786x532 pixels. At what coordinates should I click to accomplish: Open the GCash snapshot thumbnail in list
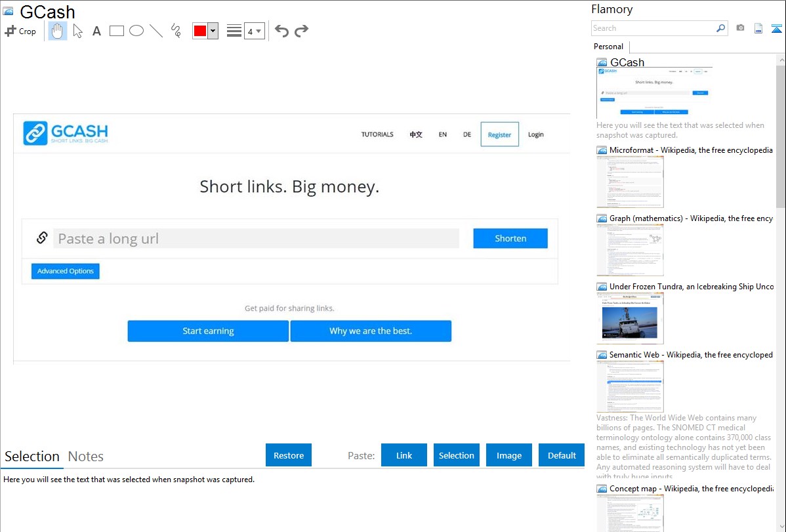(655, 92)
